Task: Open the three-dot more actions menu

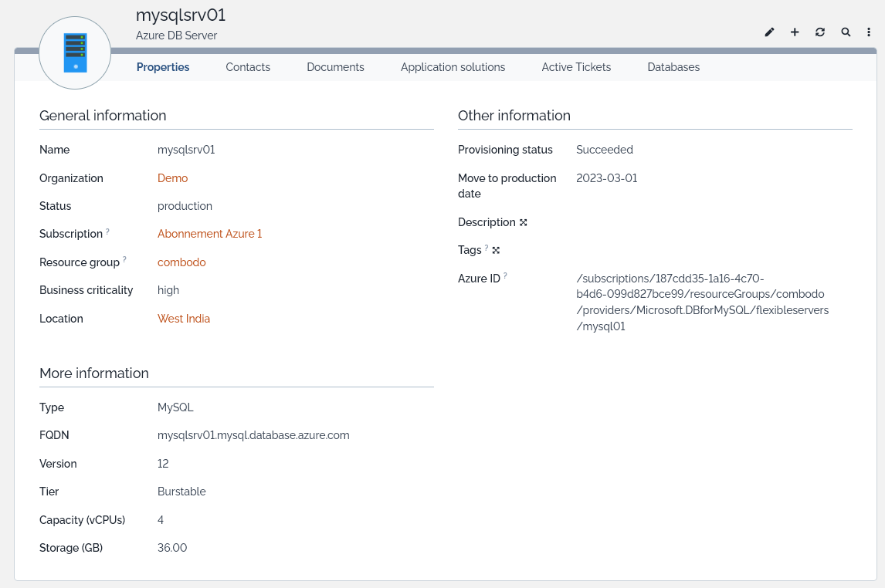Action: point(869,32)
